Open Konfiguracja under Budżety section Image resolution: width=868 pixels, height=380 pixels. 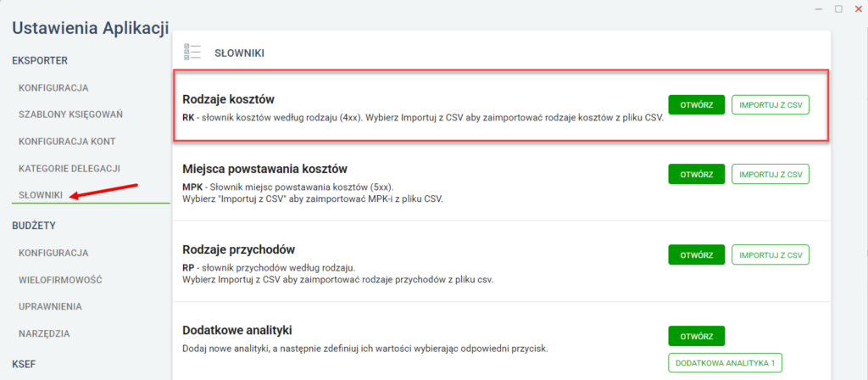pyautogui.click(x=53, y=253)
